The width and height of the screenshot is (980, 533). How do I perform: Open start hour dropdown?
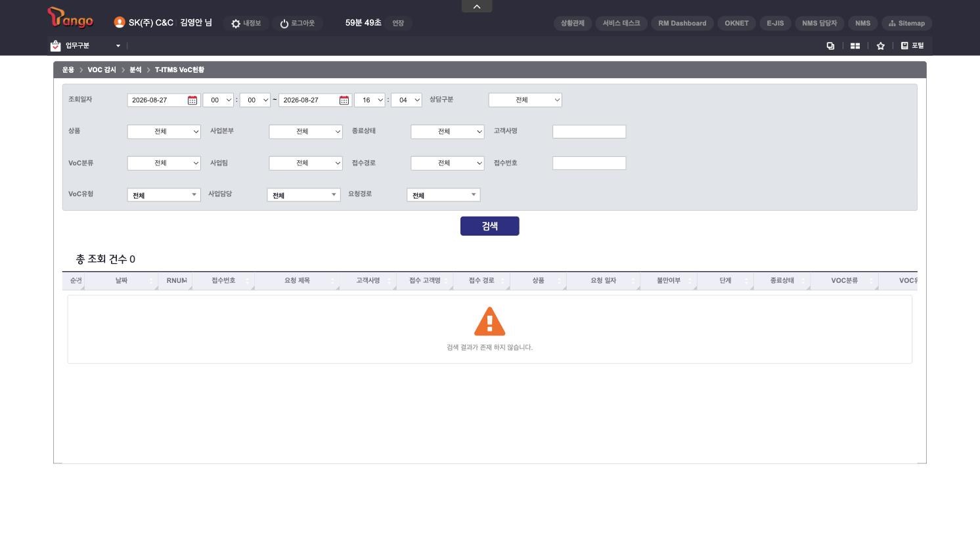219,100
